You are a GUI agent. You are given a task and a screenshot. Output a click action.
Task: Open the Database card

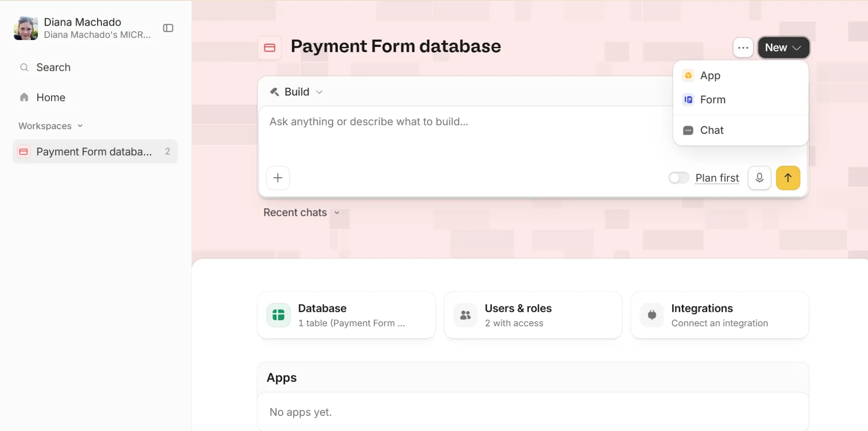tap(346, 315)
